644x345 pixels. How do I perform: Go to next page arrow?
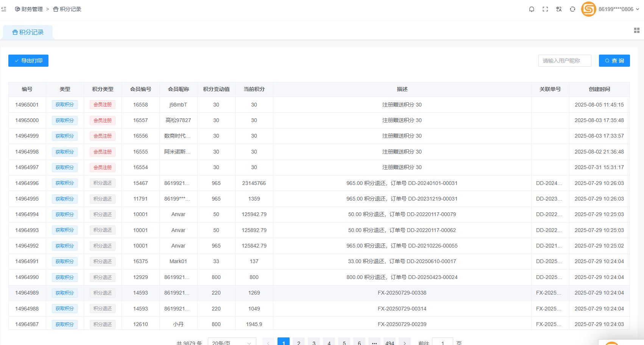405,342
